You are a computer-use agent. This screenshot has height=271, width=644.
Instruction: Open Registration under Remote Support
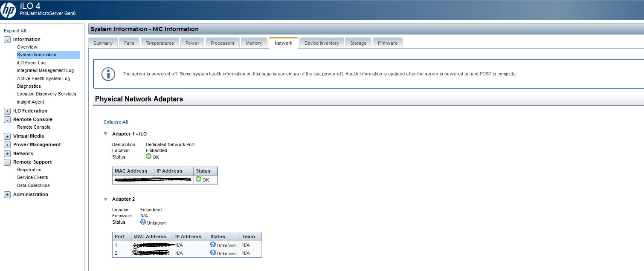click(29, 170)
